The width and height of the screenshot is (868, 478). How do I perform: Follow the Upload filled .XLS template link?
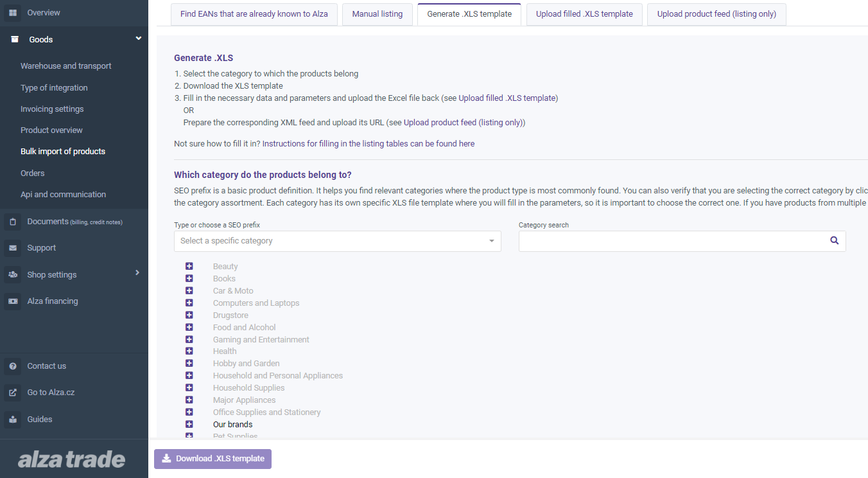click(x=507, y=98)
